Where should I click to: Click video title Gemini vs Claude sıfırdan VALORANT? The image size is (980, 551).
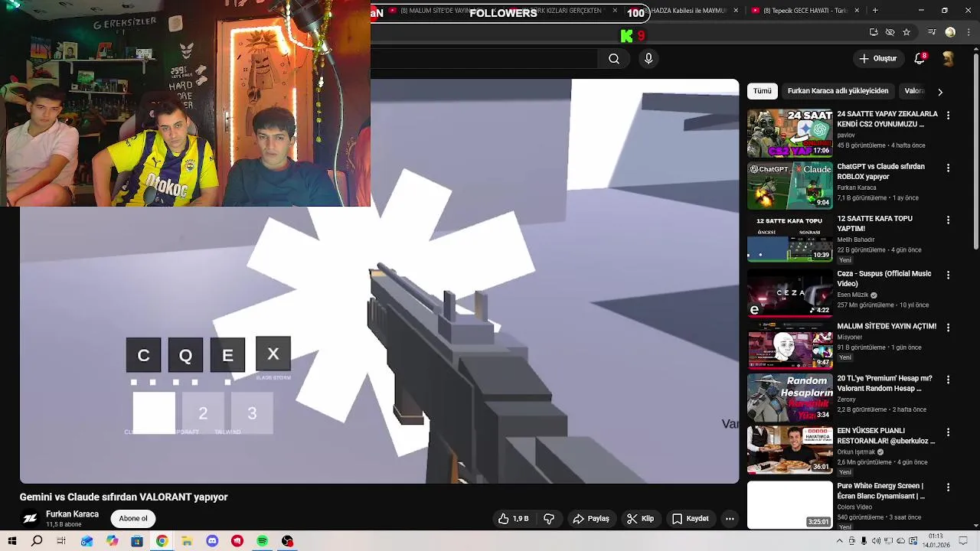click(124, 497)
